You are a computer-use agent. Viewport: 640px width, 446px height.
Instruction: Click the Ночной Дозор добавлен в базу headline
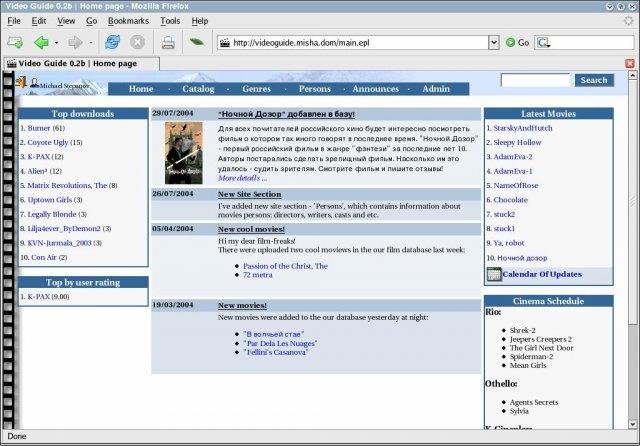286,114
